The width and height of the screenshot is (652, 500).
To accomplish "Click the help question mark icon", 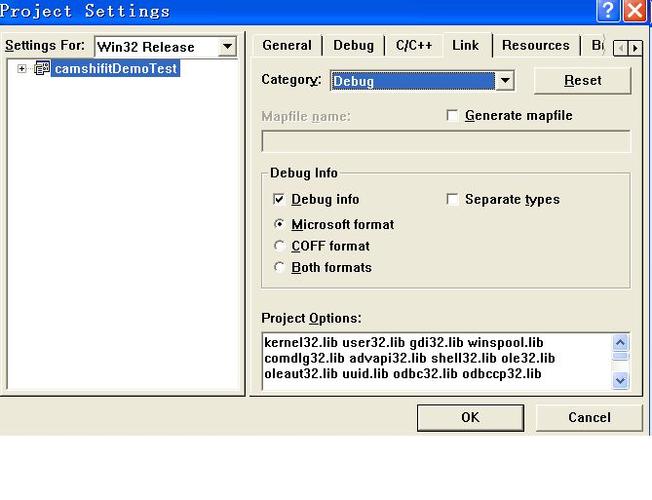I will point(608,11).
